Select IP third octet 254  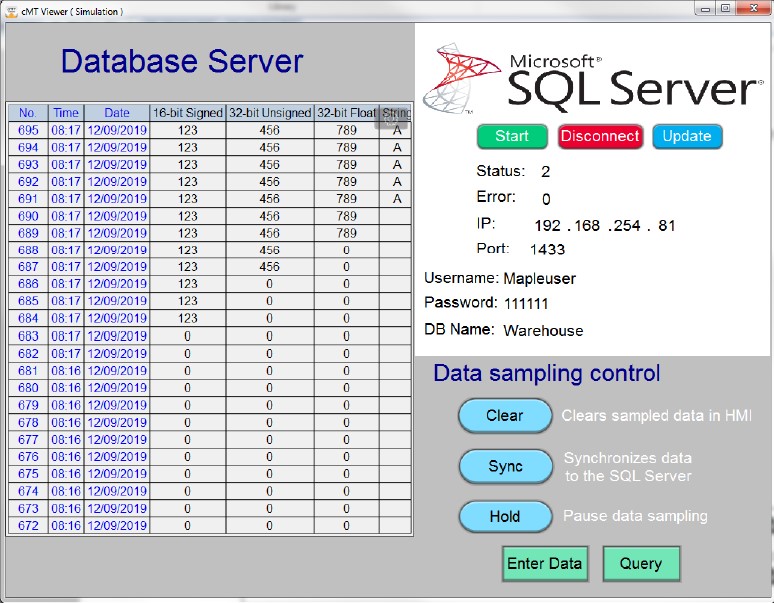(x=627, y=226)
